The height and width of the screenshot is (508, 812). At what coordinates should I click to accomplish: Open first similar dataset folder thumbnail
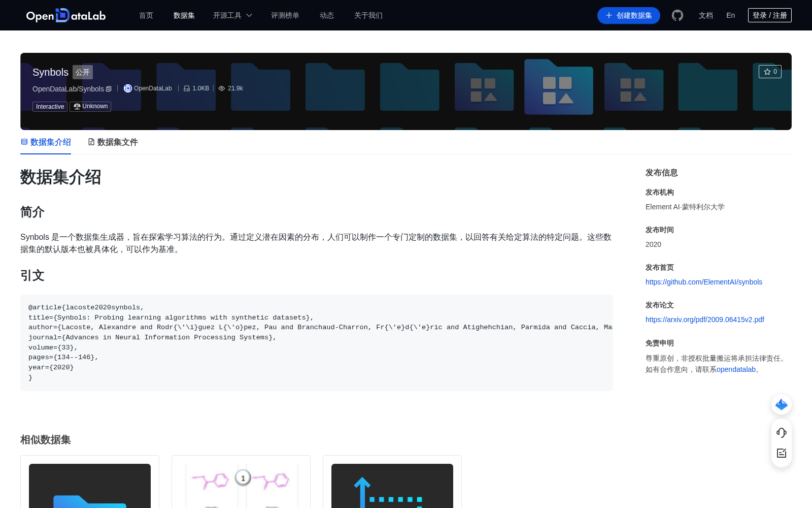[x=90, y=486]
